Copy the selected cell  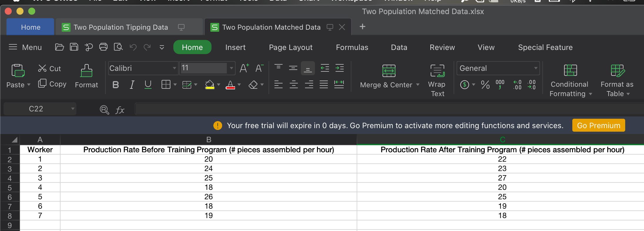[x=52, y=84]
